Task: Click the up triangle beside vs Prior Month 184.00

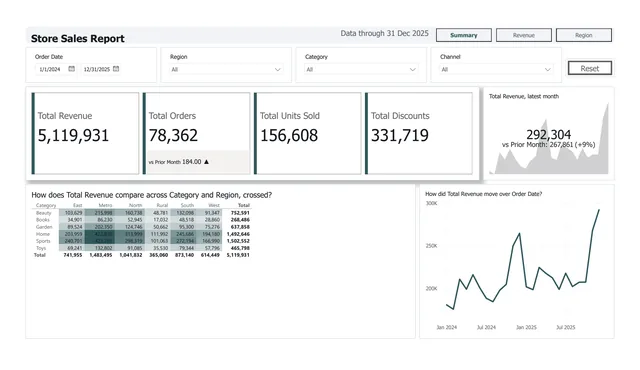Action: click(x=206, y=162)
